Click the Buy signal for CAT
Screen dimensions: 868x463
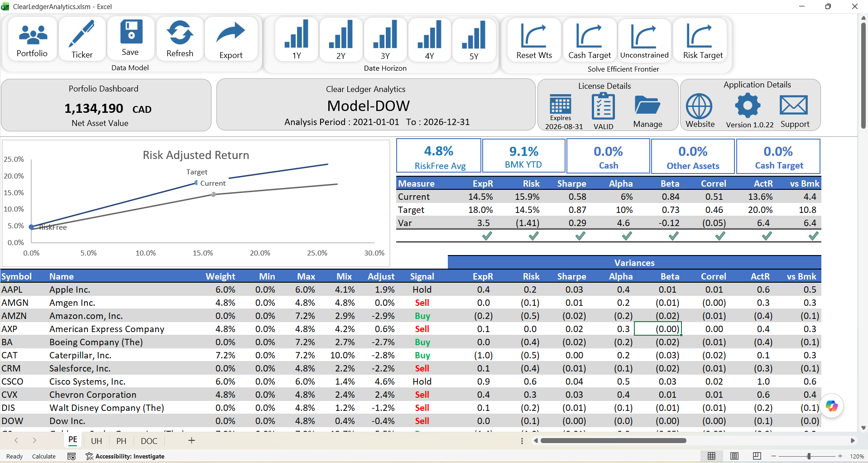point(422,355)
